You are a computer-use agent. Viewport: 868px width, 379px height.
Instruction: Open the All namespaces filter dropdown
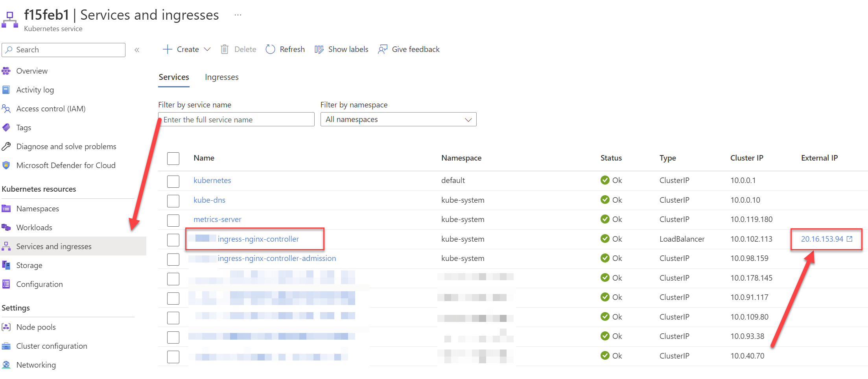398,120
